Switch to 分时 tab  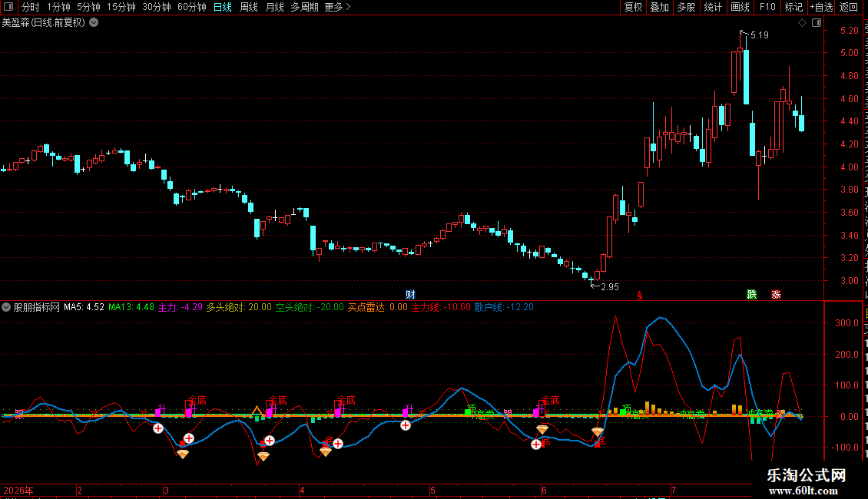[x=31, y=7]
